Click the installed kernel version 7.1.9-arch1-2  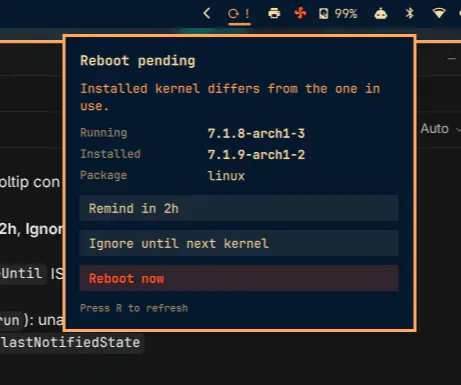(x=256, y=155)
